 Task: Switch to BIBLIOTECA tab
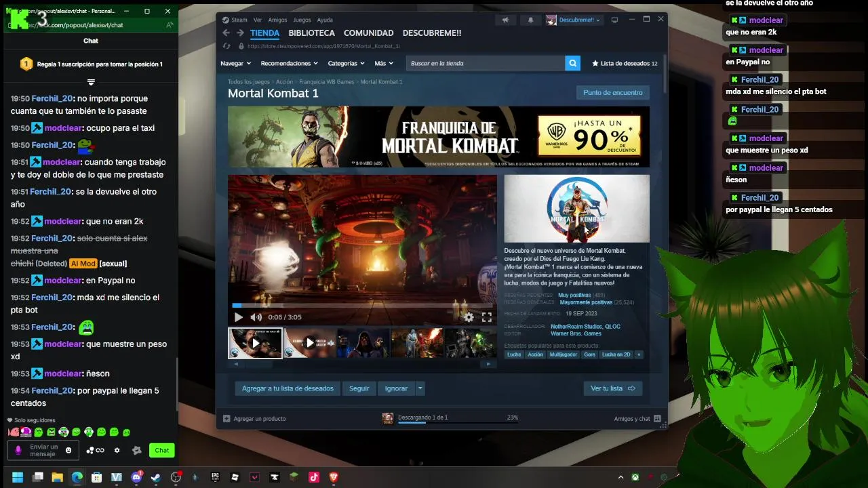(311, 33)
